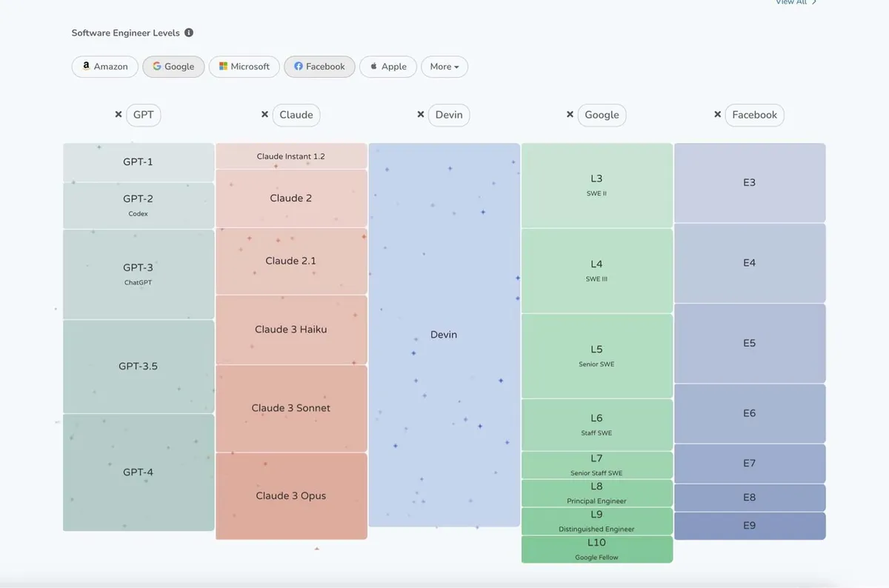This screenshot has width=889, height=588.
Task: Remove the GPT column with its X icon
Action: pyautogui.click(x=118, y=115)
